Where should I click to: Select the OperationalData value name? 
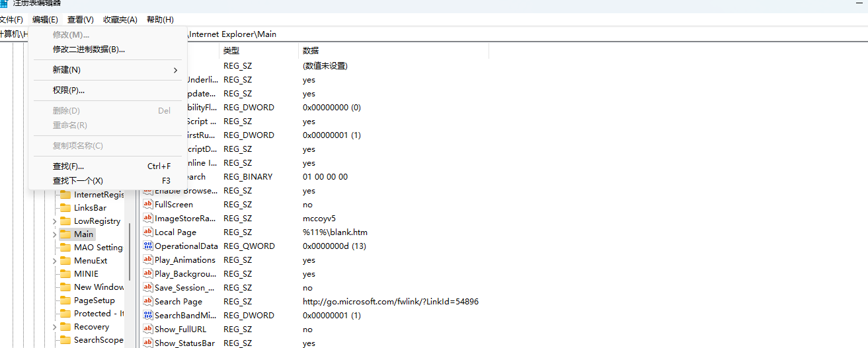point(186,246)
